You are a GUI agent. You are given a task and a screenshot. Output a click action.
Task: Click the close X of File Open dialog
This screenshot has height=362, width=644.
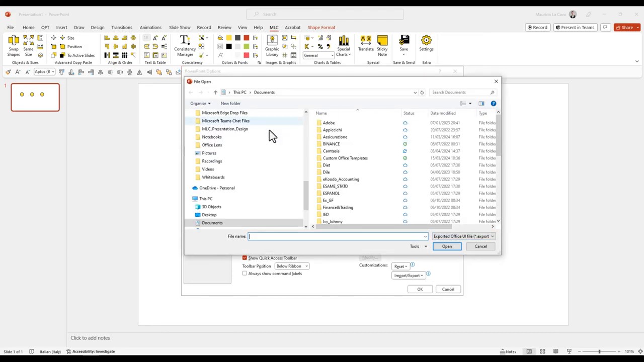[x=496, y=81]
